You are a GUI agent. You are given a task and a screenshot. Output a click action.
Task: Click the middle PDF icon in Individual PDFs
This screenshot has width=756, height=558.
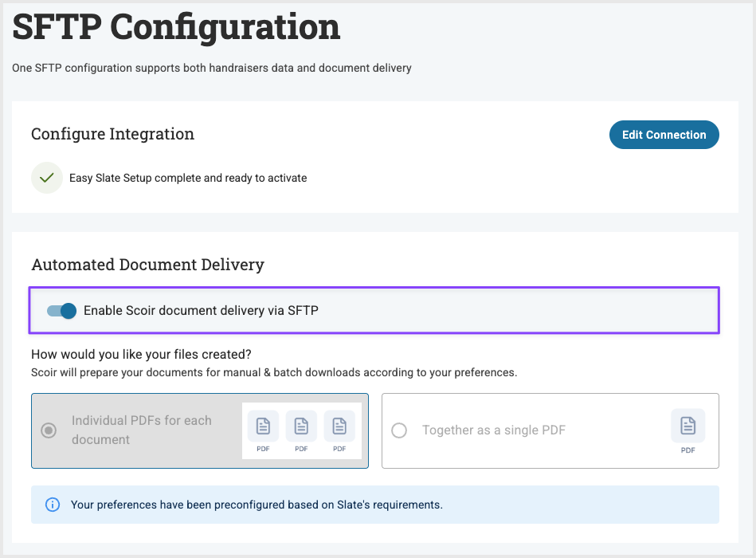(x=301, y=426)
